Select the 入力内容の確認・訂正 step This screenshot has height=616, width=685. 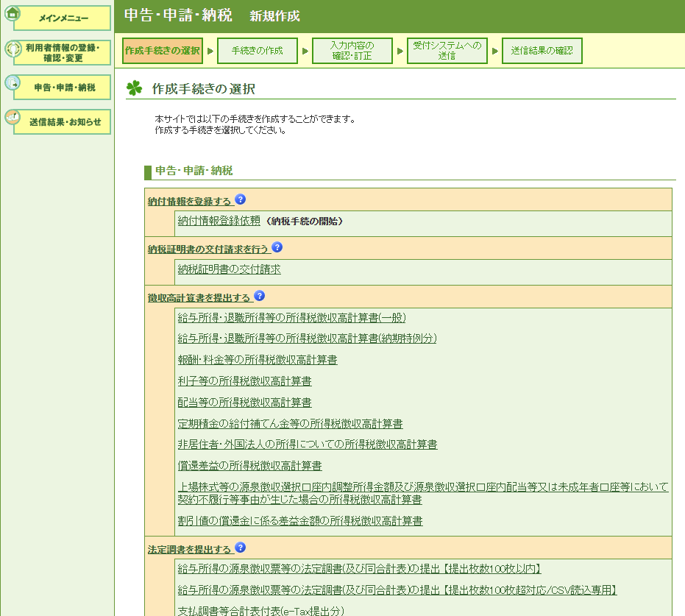pos(352,51)
